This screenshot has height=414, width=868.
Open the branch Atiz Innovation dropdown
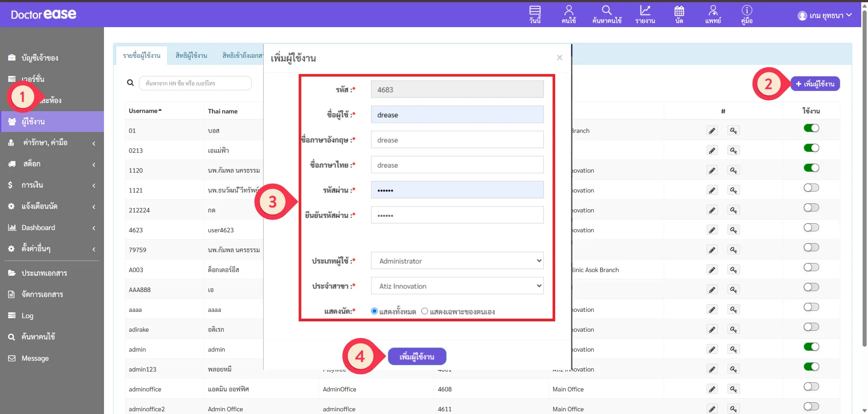point(457,286)
